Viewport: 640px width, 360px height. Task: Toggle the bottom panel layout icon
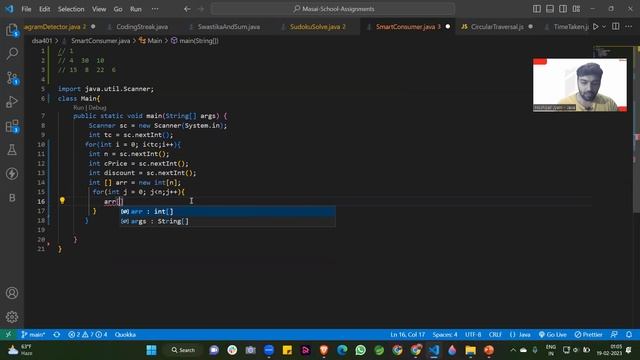[x=550, y=9]
